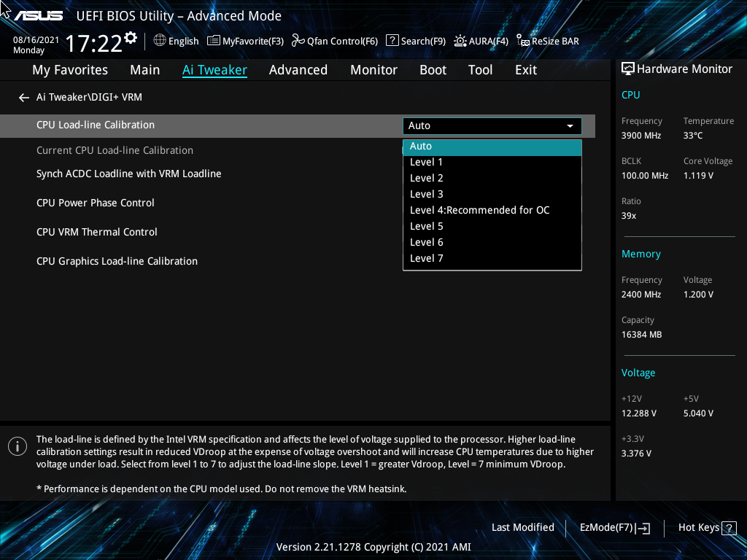Toggle the ReSize BAR icon
Image resolution: width=747 pixels, height=560 pixels.
pyautogui.click(x=522, y=41)
